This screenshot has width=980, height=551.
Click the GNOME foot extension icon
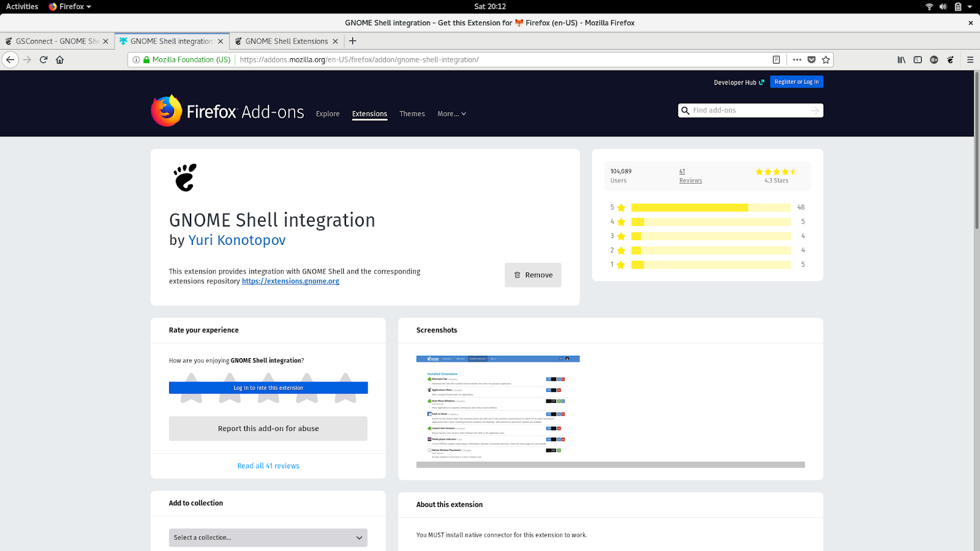pyautogui.click(x=185, y=178)
